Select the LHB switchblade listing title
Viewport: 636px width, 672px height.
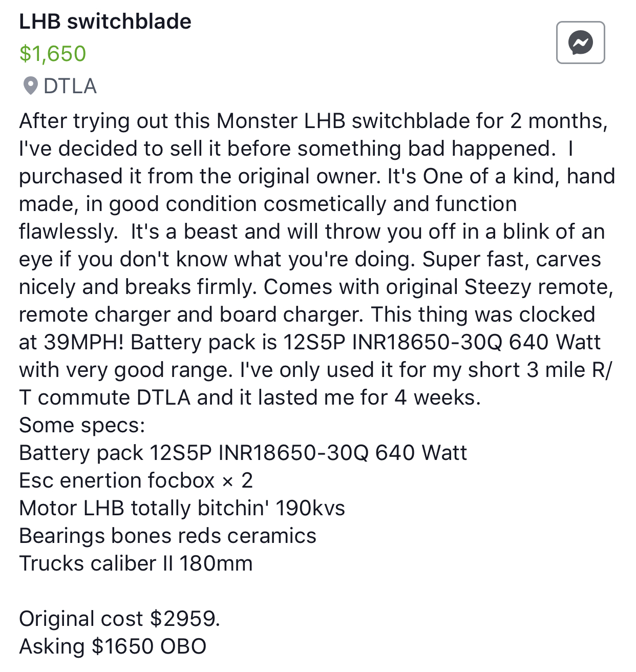coord(105,22)
